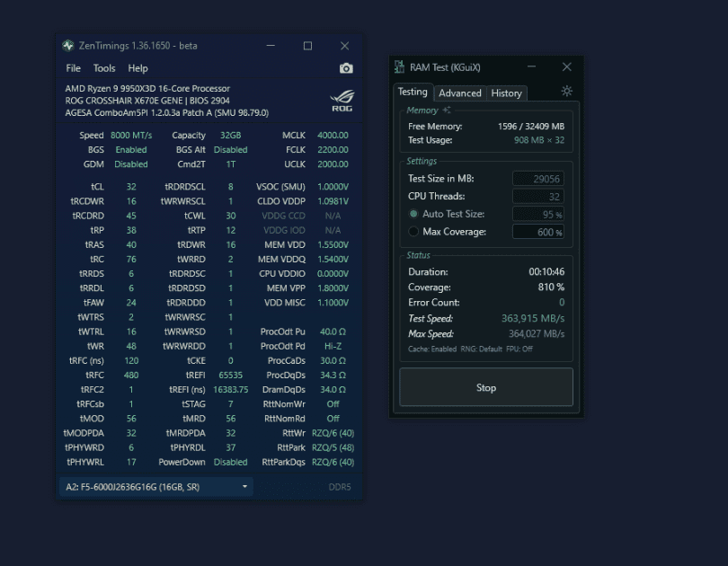Open the History tab
Viewport: 728px width, 566px height.
coord(506,93)
